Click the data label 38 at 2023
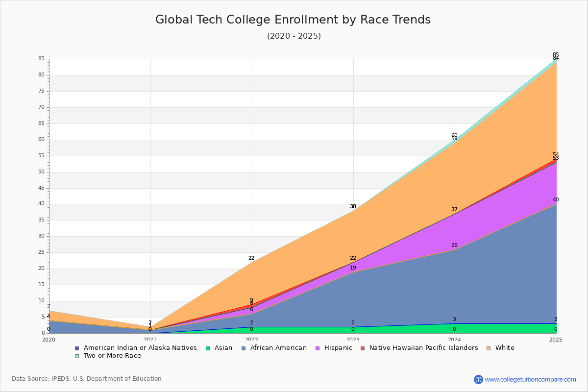 (353, 207)
